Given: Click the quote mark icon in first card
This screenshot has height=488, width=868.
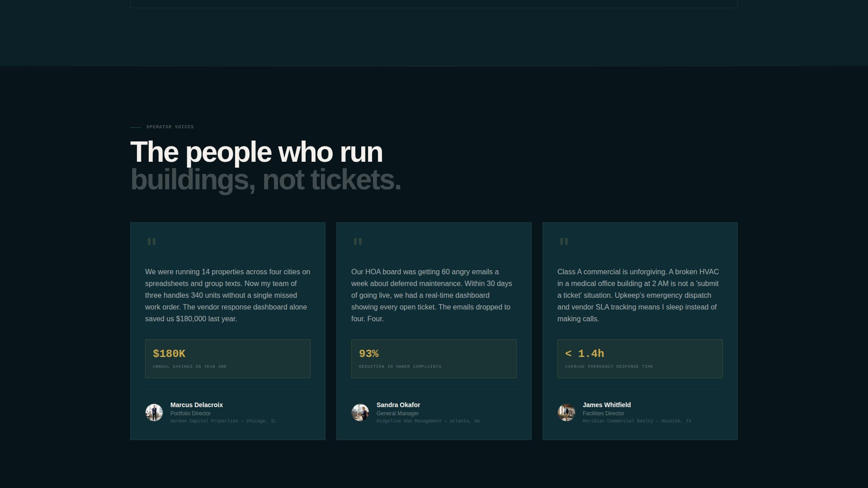Looking at the screenshot, I should click(x=151, y=242).
